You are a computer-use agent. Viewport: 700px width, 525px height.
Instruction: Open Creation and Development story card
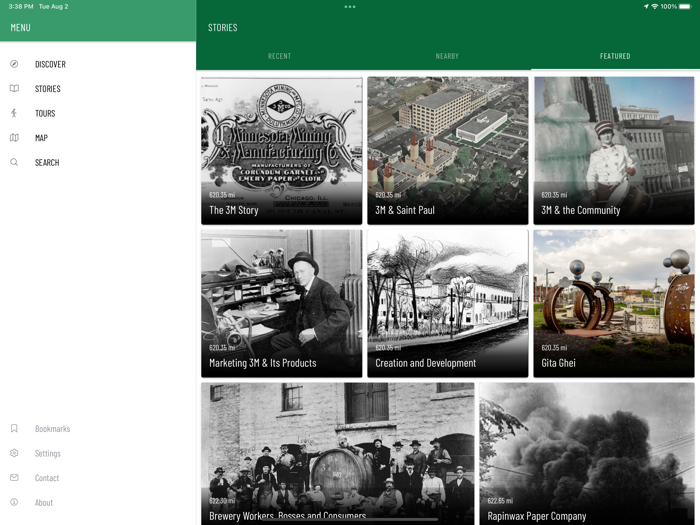click(447, 304)
